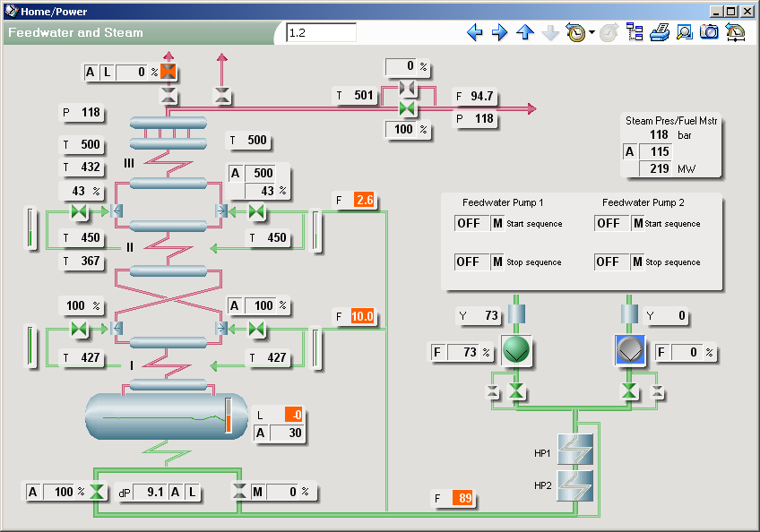
Task: Click the pump 1 speed value Y 73
Action: coord(490,316)
